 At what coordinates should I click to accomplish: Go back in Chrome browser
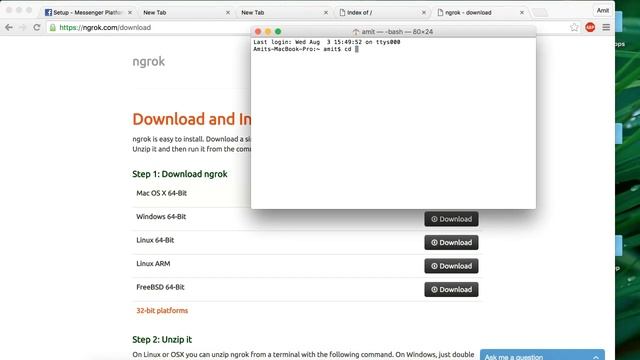pos(9,27)
